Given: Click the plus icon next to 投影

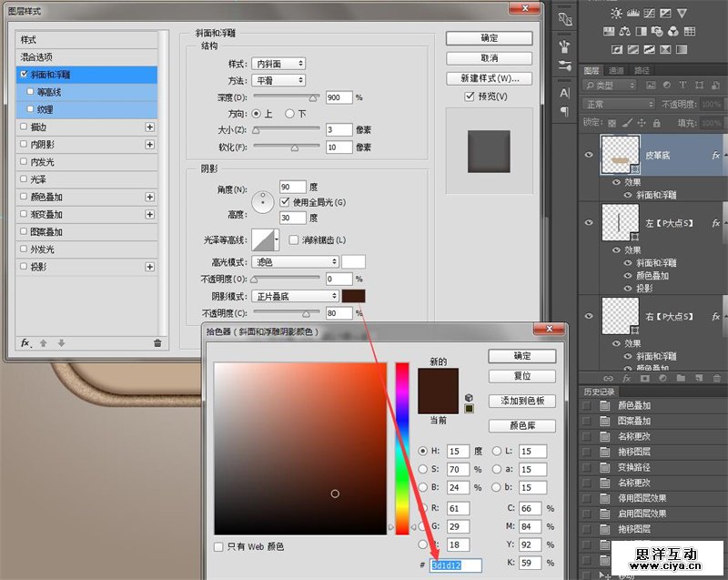Looking at the screenshot, I should pyautogui.click(x=150, y=267).
